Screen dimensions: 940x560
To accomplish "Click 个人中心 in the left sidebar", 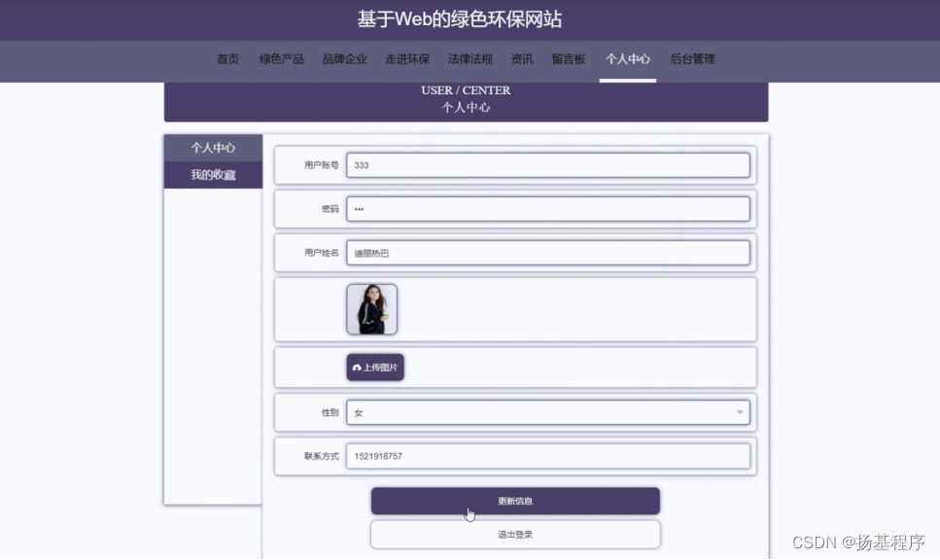I will click(x=212, y=147).
